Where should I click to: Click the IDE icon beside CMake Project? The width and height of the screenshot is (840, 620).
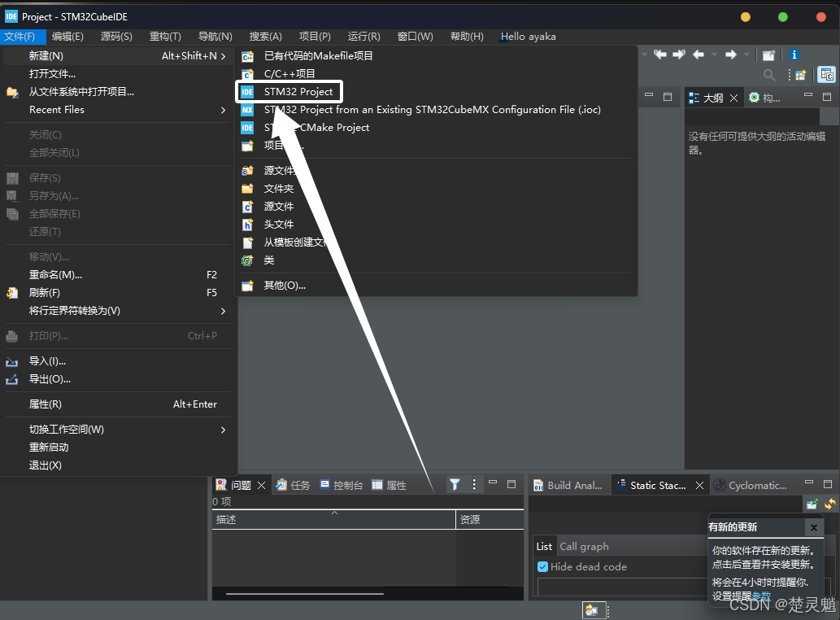[x=247, y=128]
